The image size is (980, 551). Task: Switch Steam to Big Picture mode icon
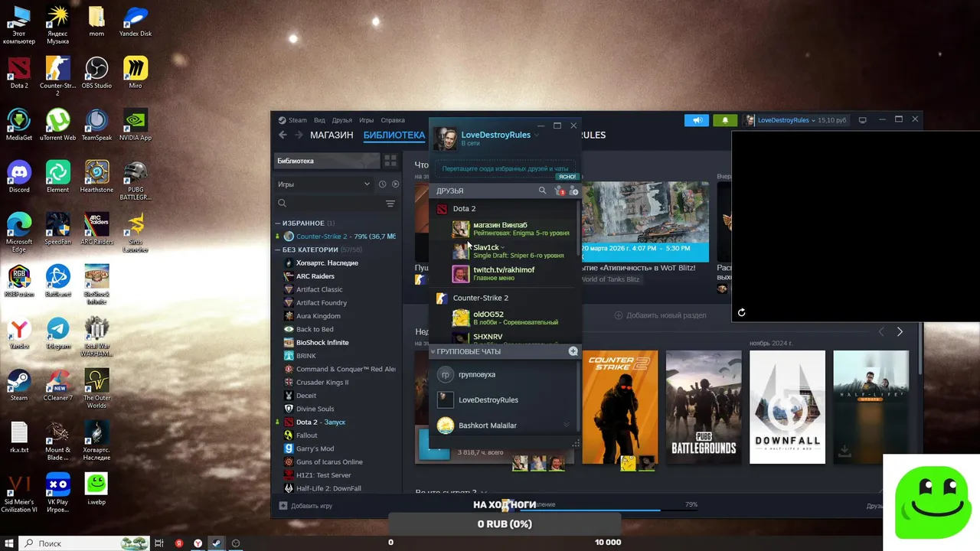point(862,120)
